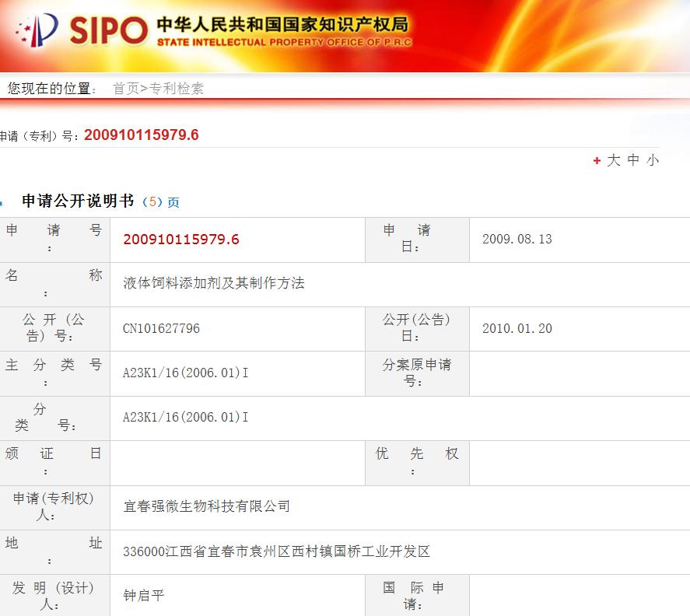Click the 中华人民共和国国家知识产权局 banner title
The height and width of the screenshot is (616, 690).
pos(282,24)
